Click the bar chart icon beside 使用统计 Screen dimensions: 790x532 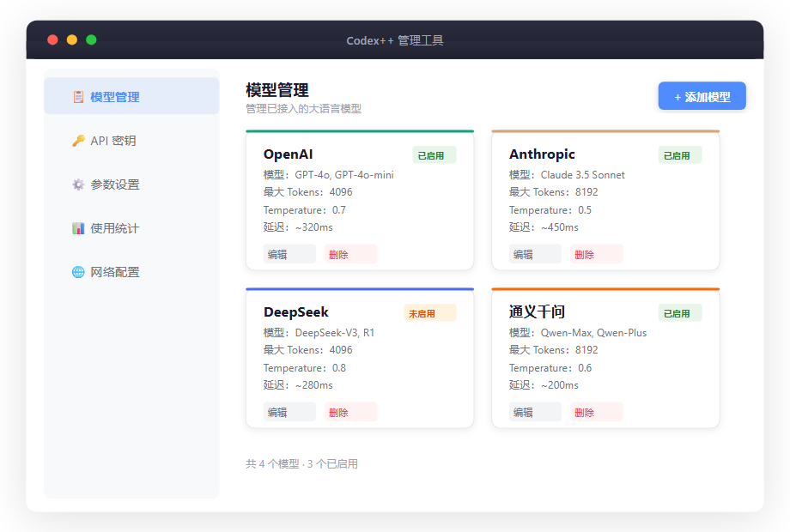click(78, 228)
